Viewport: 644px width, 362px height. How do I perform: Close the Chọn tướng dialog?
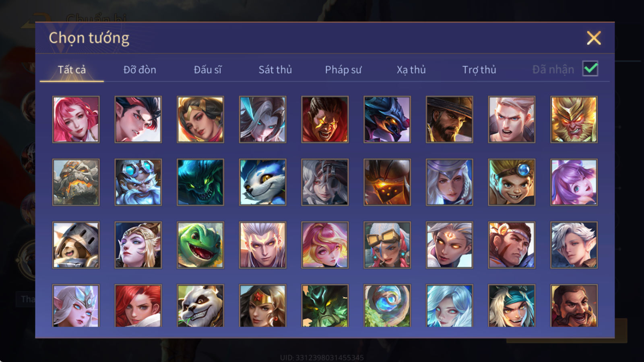click(x=594, y=38)
